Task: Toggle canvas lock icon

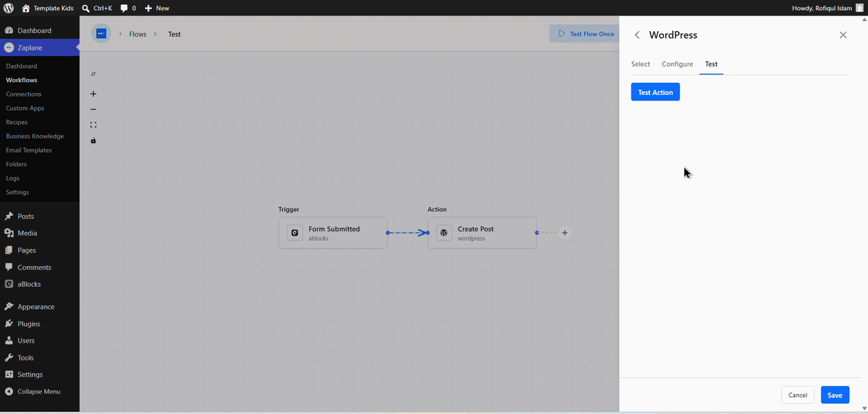Action: (x=94, y=140)
